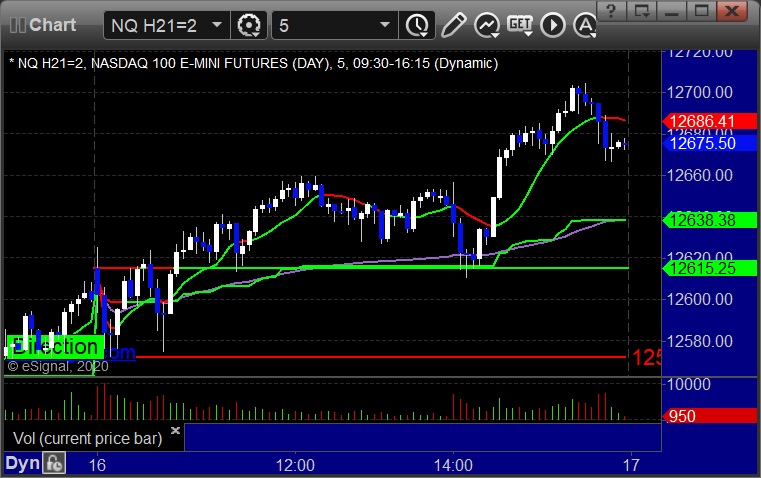Click the green 12615.25 price label
Viewport: 761px width, 478px height.
click(x=709, y=268)
